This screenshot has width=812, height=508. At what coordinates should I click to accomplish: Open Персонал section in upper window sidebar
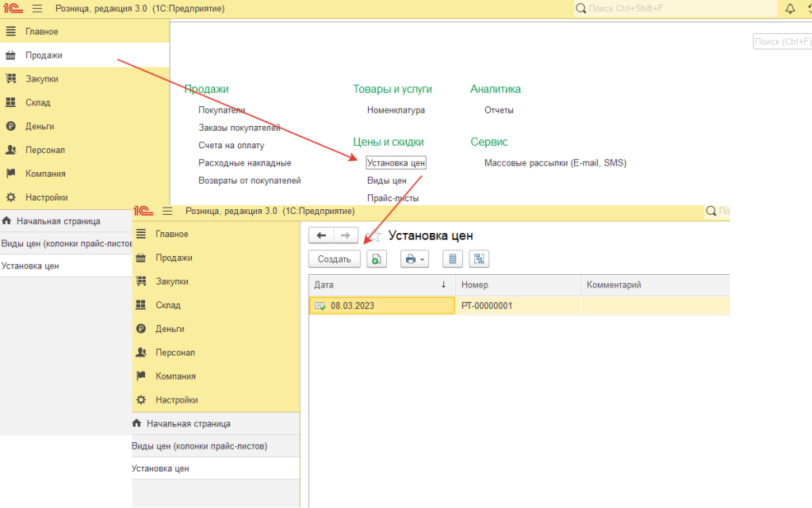click(x=84, y=150)
